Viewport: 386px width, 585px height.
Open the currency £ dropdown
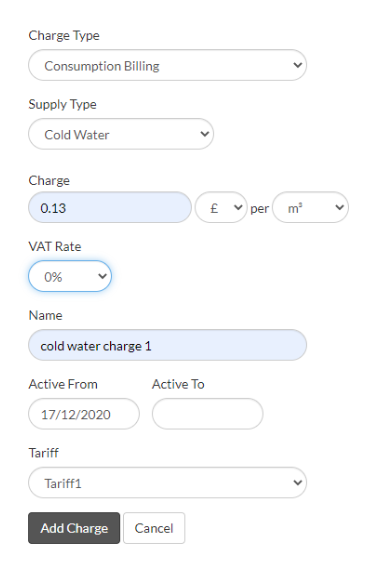(x=221, y=207)
